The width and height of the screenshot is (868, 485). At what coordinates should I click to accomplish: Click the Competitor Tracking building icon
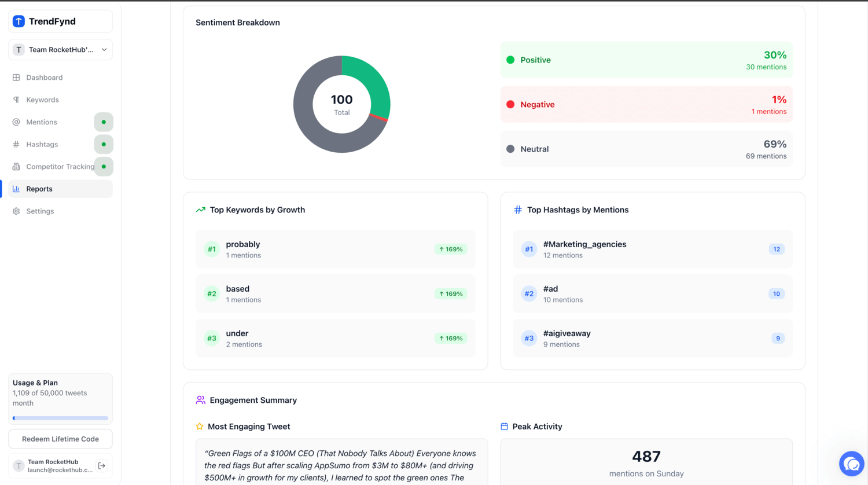[x=16, y=167]
